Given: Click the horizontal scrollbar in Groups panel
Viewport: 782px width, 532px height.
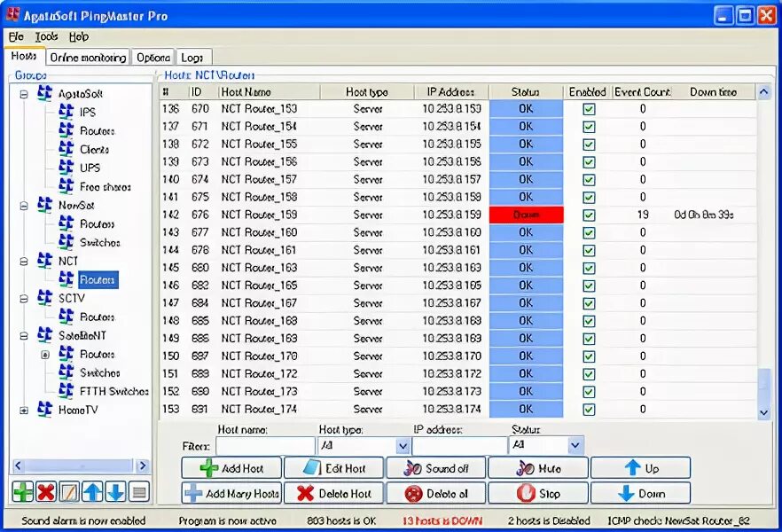Looking at the screenshot, I should coord(80,465).
